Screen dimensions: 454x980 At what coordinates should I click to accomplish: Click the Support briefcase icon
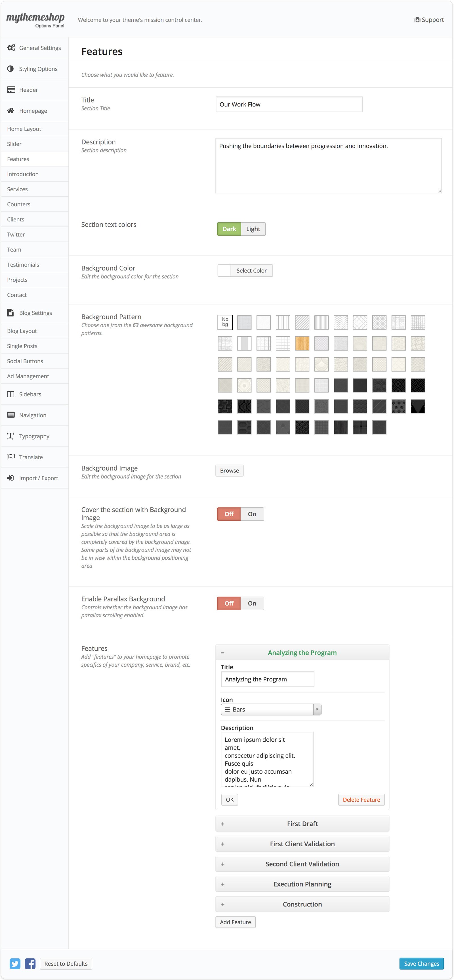[x=417, y=20]
